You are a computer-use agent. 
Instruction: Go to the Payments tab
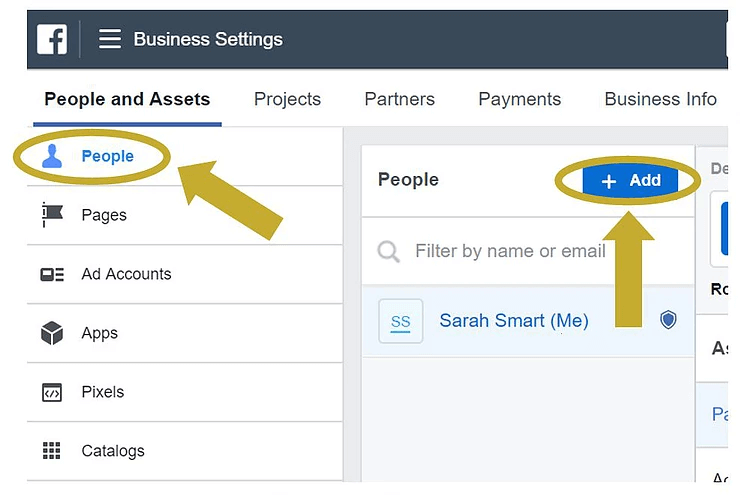pyautogui.click(x=519, y=99)
